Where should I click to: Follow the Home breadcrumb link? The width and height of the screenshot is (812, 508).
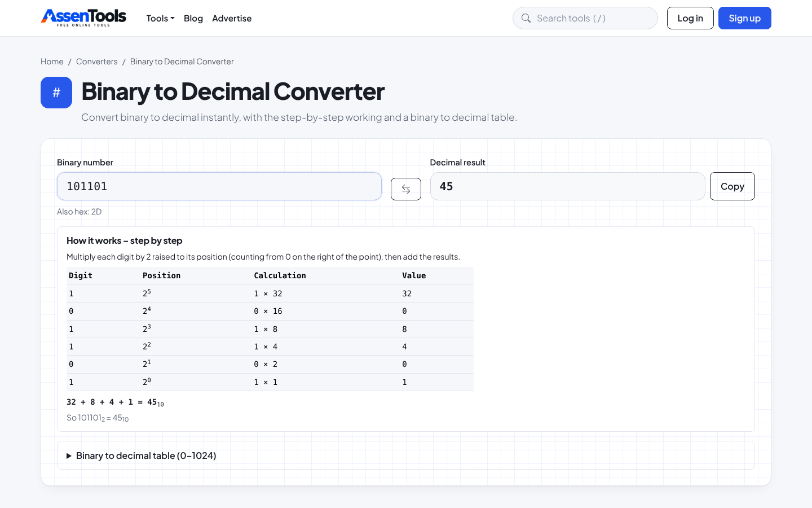[x=52, y=62]
